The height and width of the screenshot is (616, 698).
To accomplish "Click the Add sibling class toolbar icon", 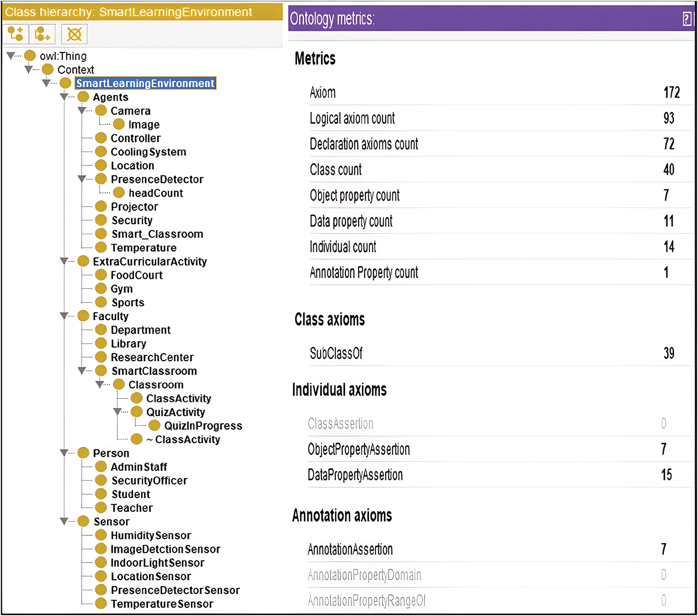I will click(x=42, y=34).
